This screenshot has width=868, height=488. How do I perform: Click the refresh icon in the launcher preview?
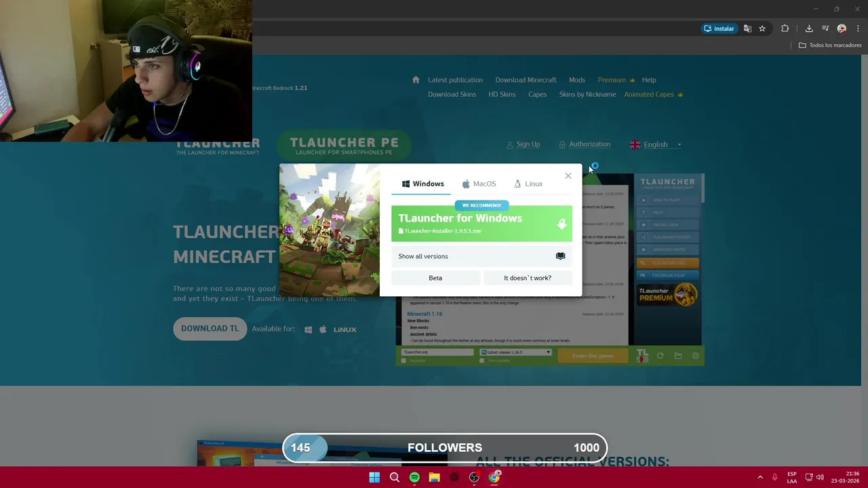coord(660,356)
